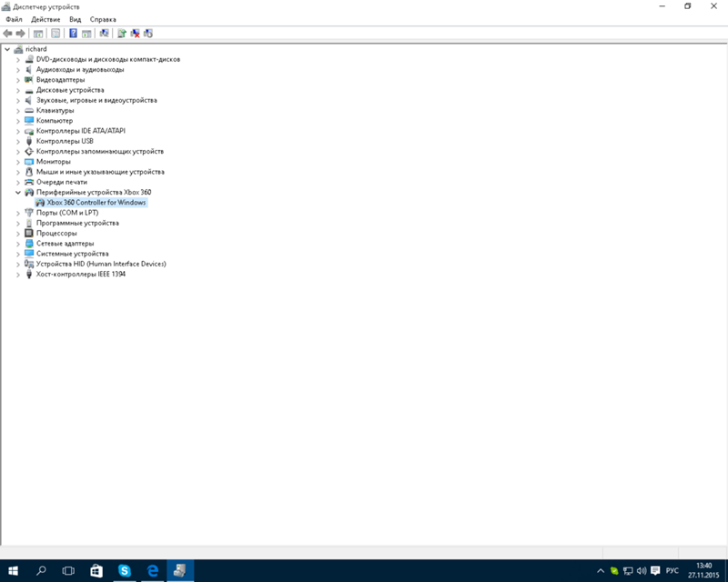Click the Back arrow in toolbar

[8, 34]
